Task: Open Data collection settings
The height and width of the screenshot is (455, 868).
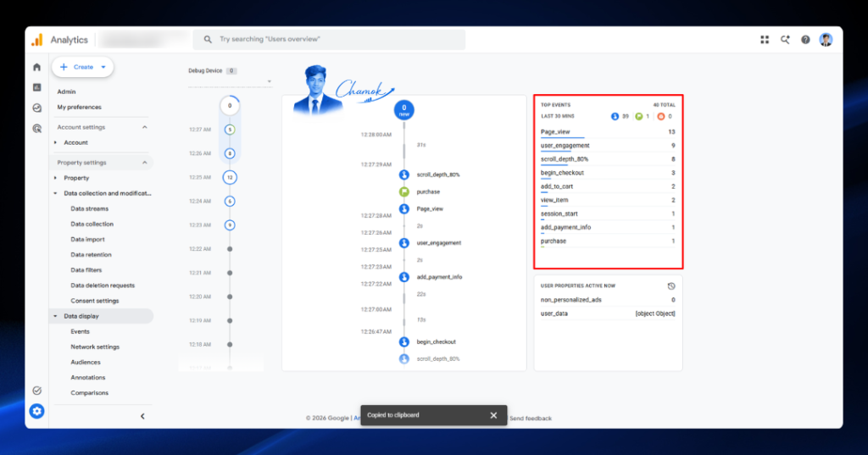Action: click(x=92, y=225)
